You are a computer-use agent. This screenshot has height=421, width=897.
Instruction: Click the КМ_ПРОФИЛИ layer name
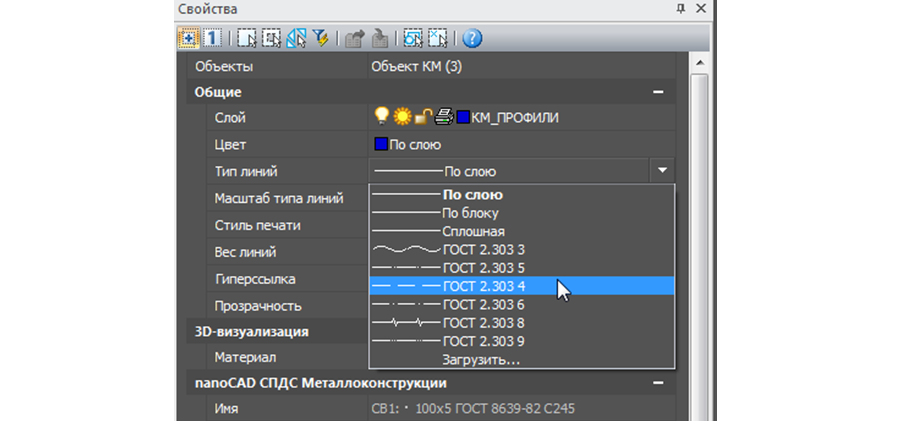click(515, 118)
